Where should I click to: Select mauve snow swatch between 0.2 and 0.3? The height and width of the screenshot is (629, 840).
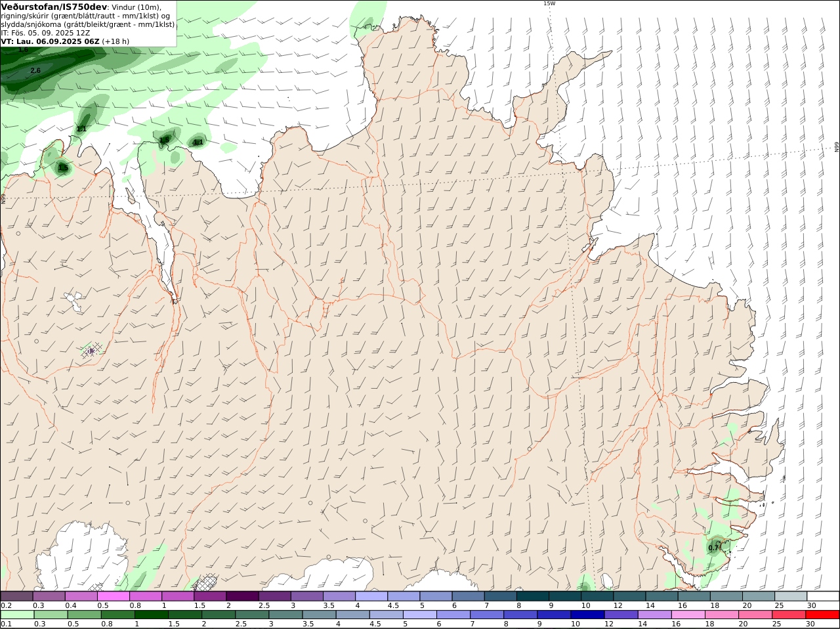17,596
